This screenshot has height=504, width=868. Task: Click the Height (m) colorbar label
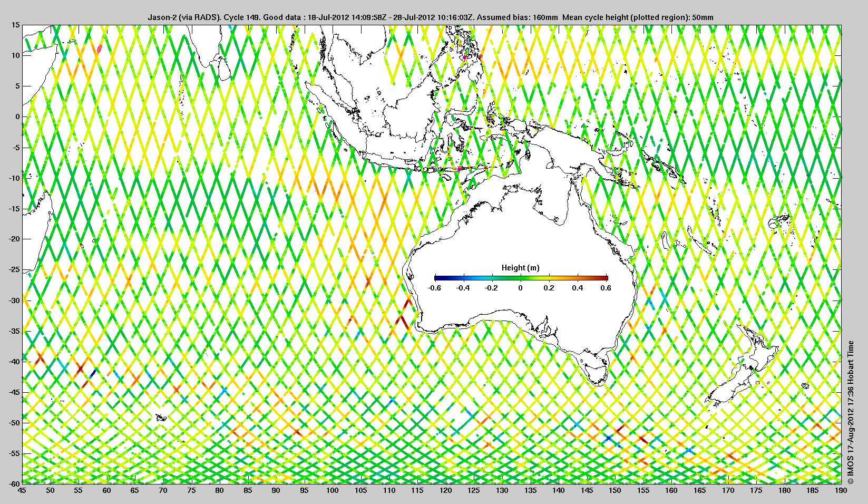[x=520, y=268]
